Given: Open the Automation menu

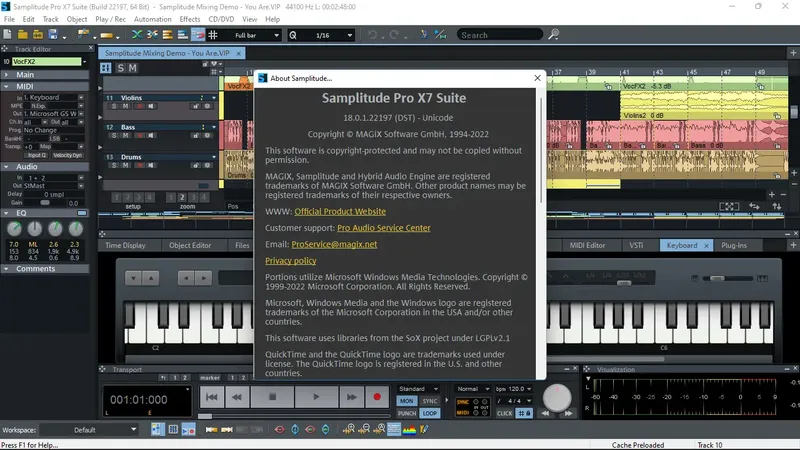Looking at the screenshot, I should pos(153,19).
